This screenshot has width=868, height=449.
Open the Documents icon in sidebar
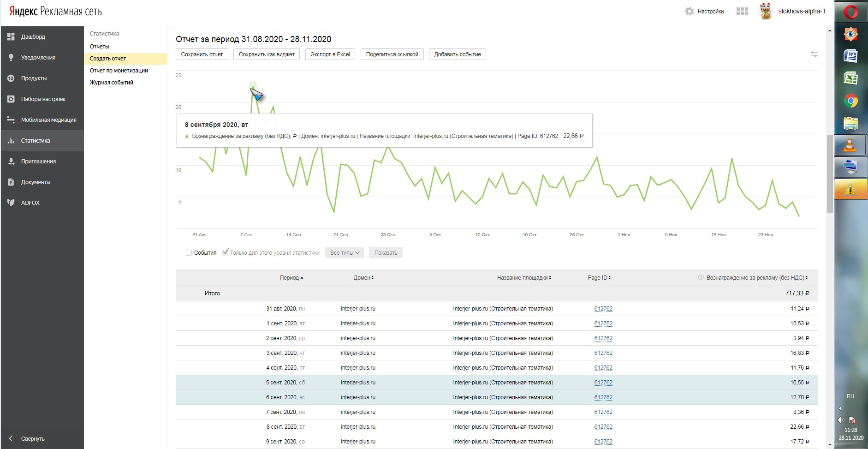tap(11, 182)
